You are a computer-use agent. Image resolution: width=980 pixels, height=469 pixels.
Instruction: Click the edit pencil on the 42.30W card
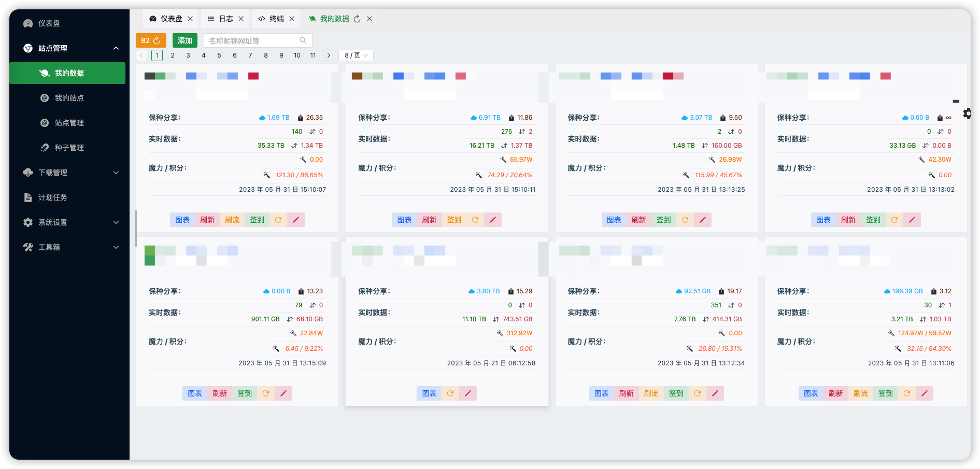pos(912,220)
